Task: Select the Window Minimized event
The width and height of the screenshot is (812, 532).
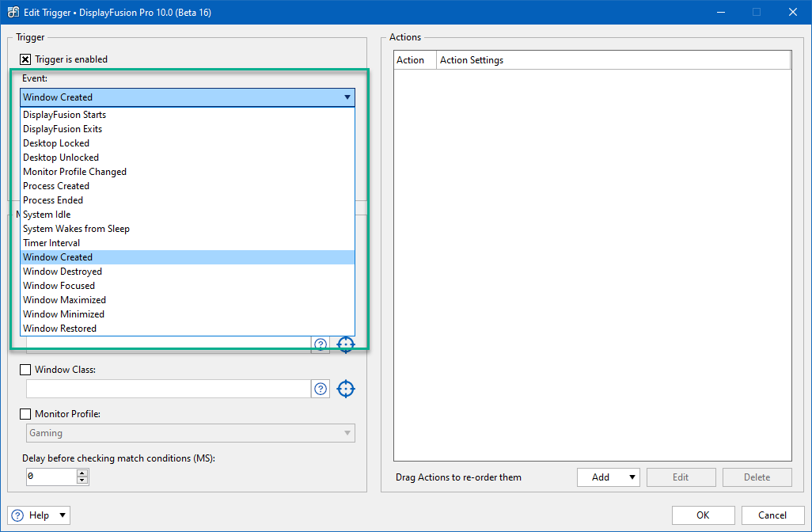Action: (188, 314)
